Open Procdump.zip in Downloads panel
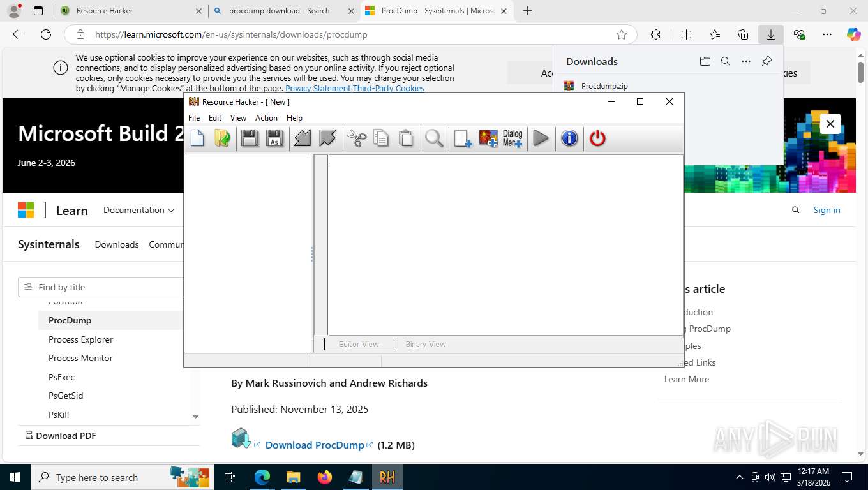 pyautogui.click(x=604, y=85)
